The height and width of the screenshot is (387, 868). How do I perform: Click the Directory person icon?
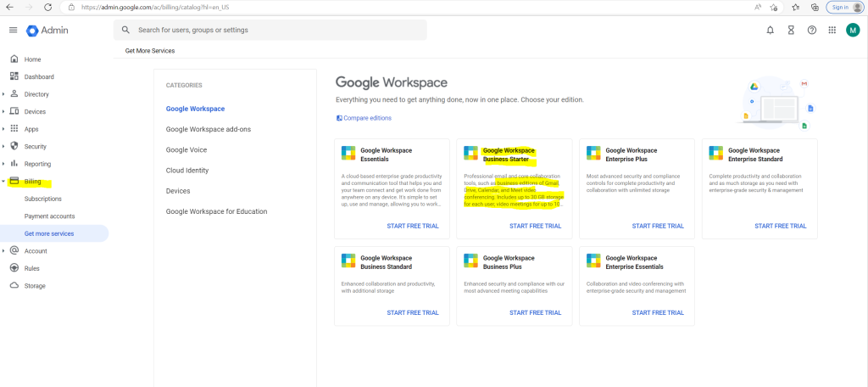click(14, 93)
